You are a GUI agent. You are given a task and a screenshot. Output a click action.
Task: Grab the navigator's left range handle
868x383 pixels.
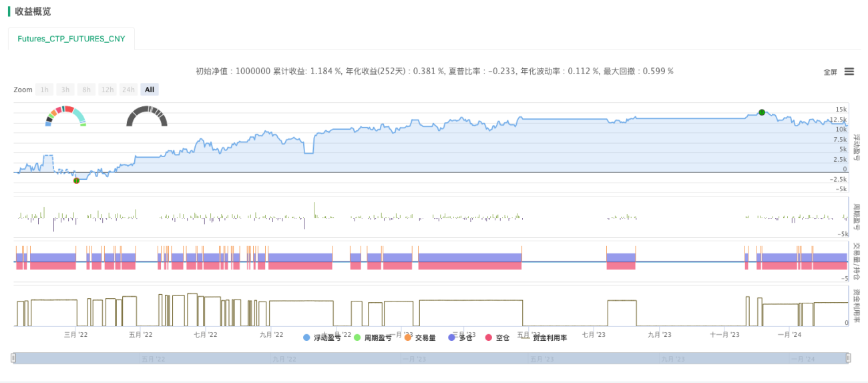pyautogui.click(x=13, y=358)
